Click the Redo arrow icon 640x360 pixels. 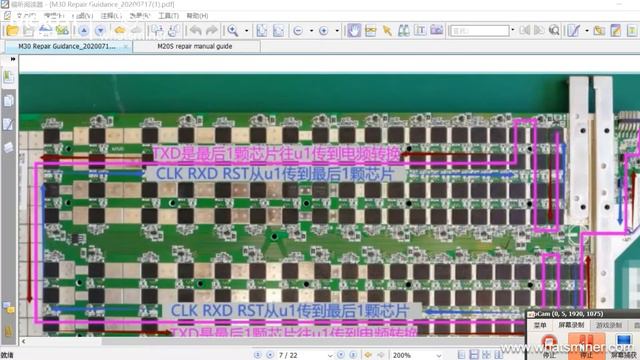coord(212,31)
